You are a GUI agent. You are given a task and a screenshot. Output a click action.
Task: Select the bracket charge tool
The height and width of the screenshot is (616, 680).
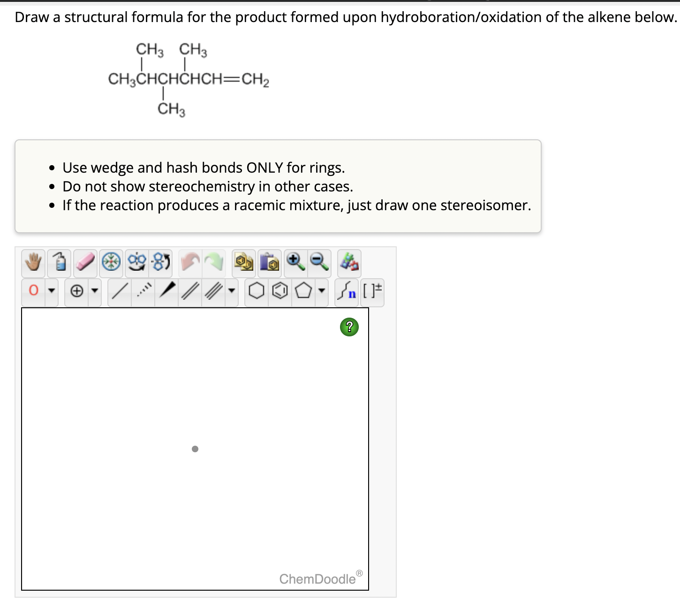coord(372,291)
